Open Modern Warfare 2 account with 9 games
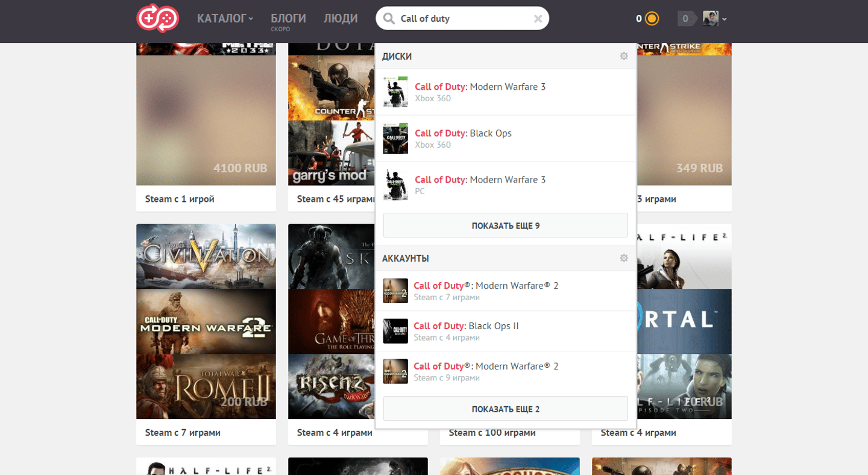The width and height of the screenshot is (868, 475). click(506, 371)
